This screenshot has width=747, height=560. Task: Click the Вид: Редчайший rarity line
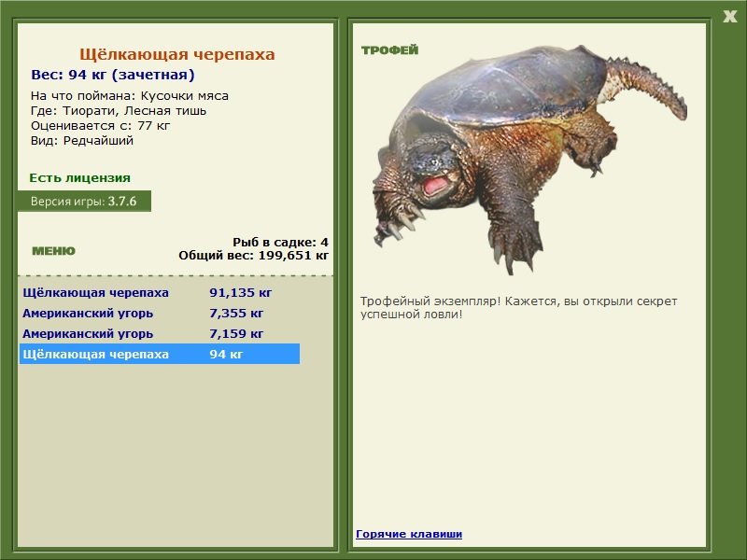[82, 140]
